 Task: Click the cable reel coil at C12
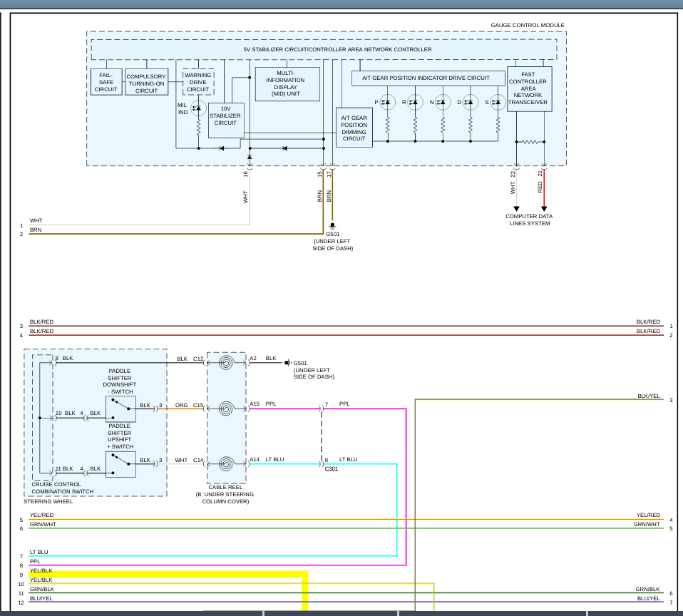(226, 363)
